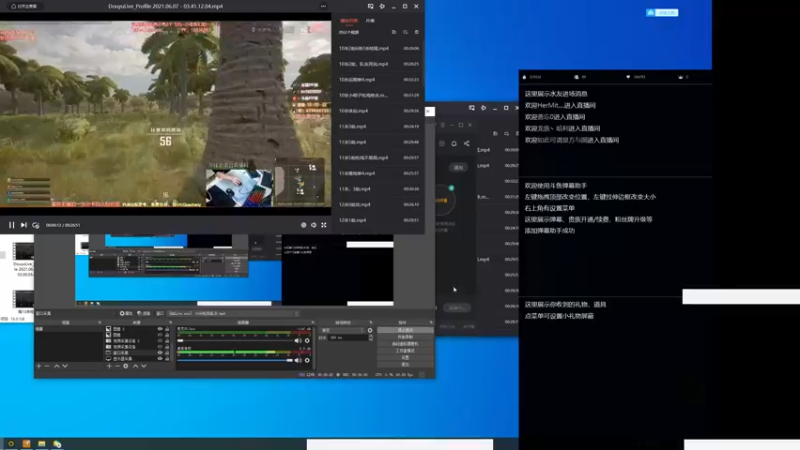Mute the second audio mixer channel
Image resolution: width=800 pixels, height=450 pixels.
pos(298,361)
